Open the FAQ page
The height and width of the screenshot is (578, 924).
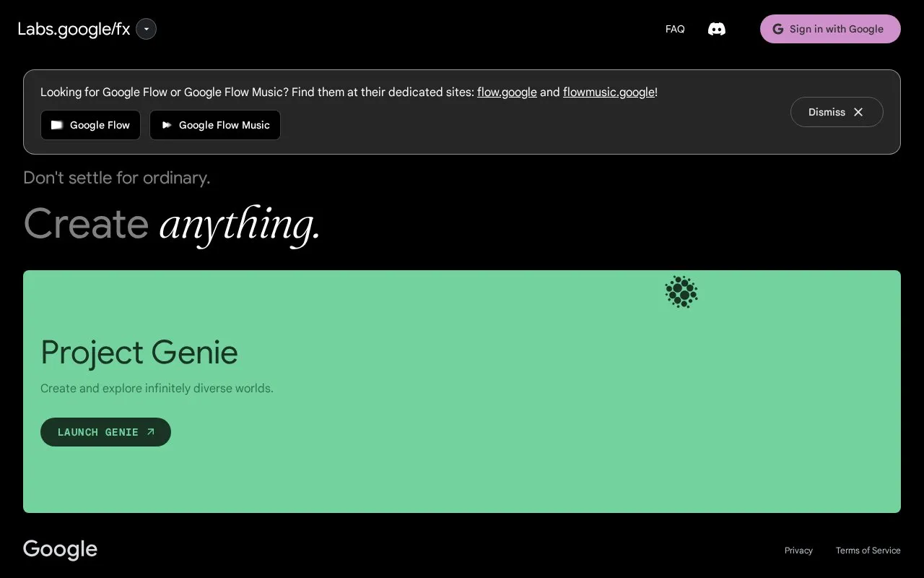(x=675, y=29)
